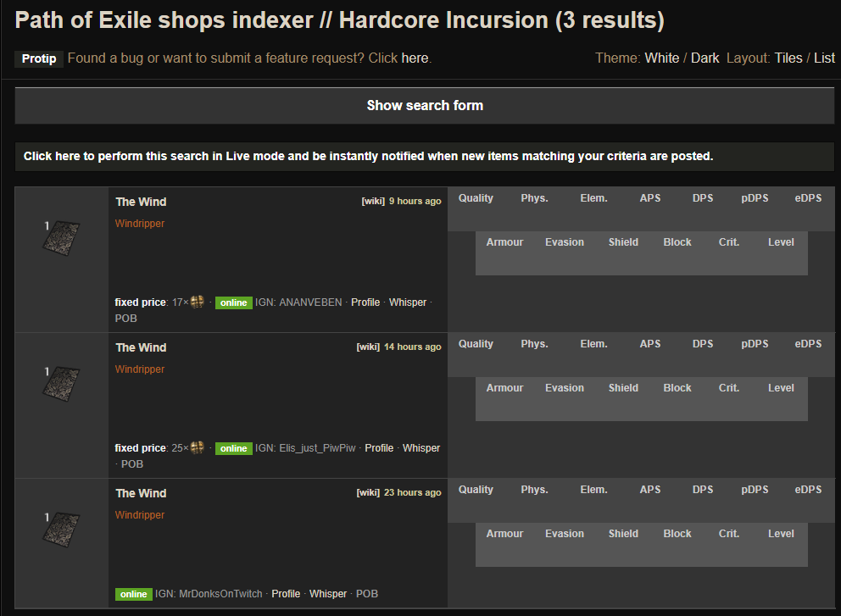Click Shield header in third listing
The width and height of the screenshot is (841, 616).
tap(623, 534)
